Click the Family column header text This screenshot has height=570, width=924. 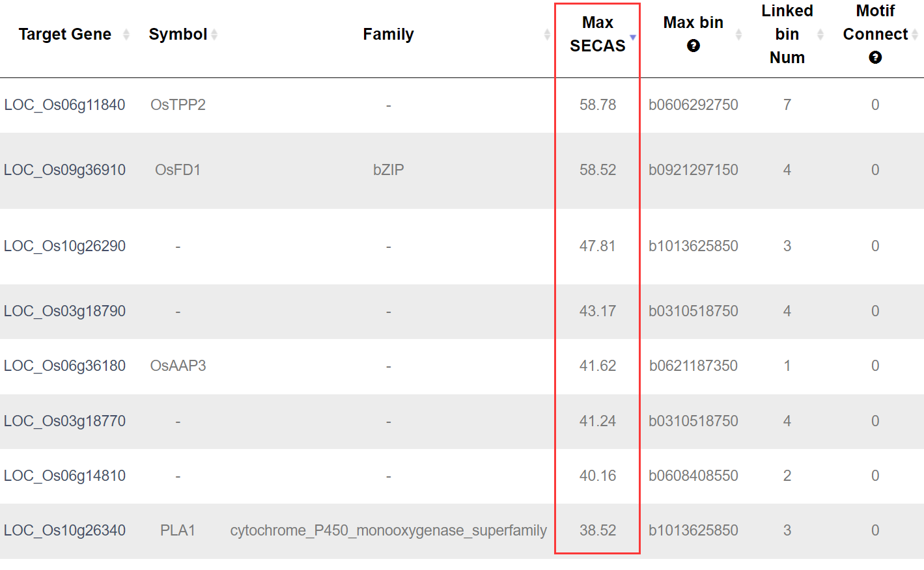[x=388, y=34]
